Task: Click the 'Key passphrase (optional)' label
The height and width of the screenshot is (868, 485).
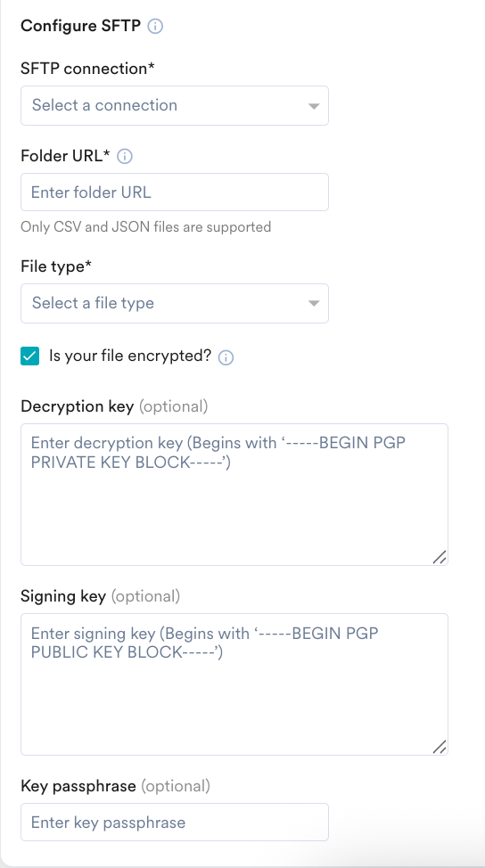Action: coord(115,785)
